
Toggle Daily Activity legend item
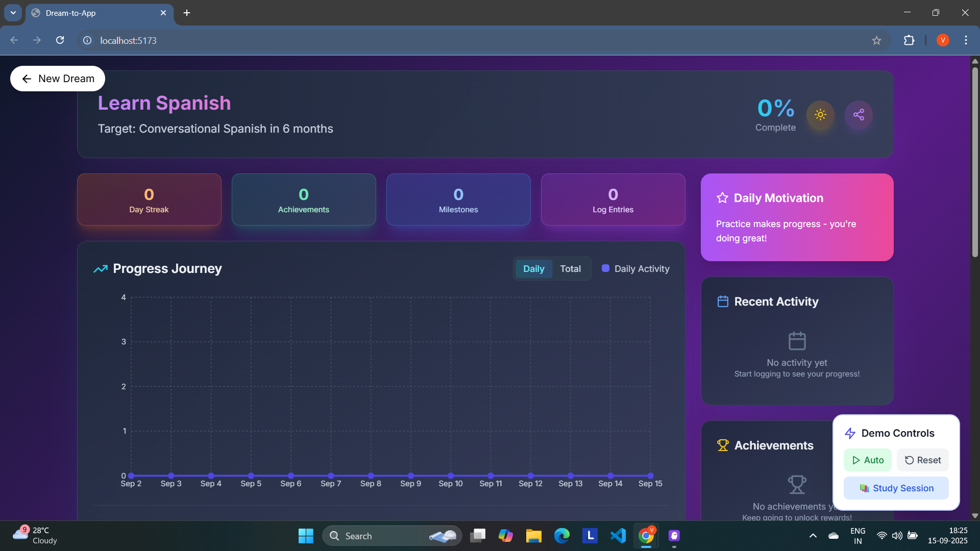[635, 269]
